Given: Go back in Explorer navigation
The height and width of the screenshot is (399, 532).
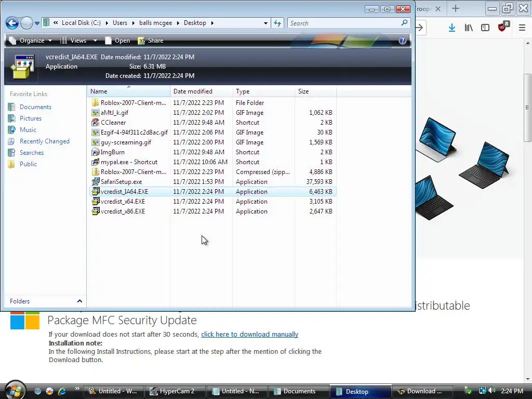Looking at the screenshot, I should (x=12, y=23).
